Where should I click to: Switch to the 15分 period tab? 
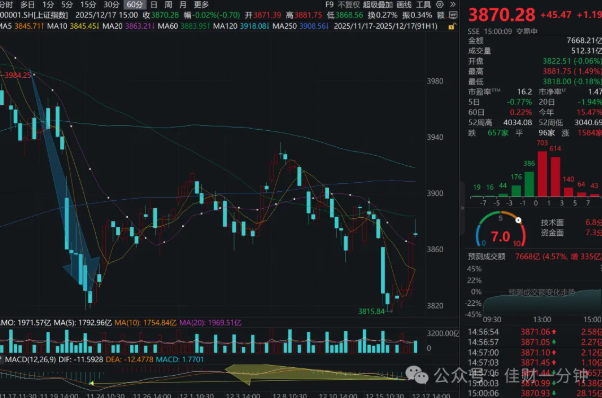[x=88, y=5]
